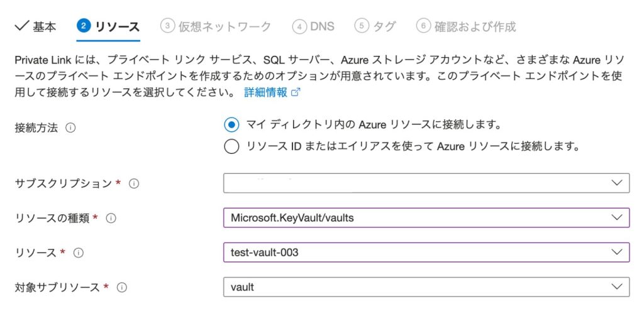Click info icon next to サブスクリプション
The height and width of the screenshot is (319, 644).
pos(133,183)
